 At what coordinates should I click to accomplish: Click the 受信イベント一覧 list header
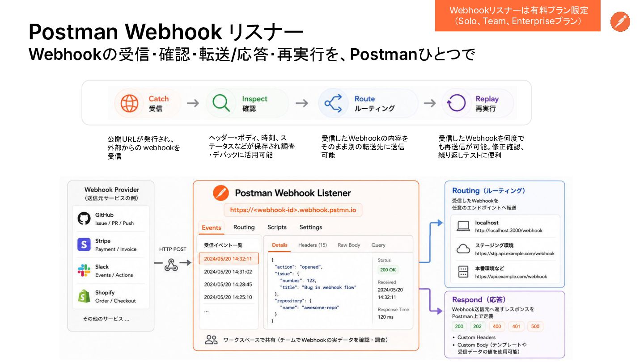click(223, 245)
